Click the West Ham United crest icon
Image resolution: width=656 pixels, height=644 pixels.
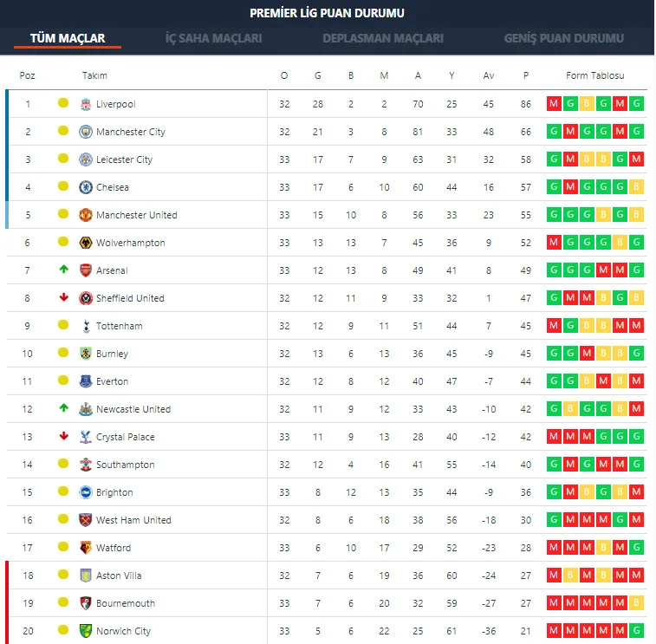pos(86,520)
